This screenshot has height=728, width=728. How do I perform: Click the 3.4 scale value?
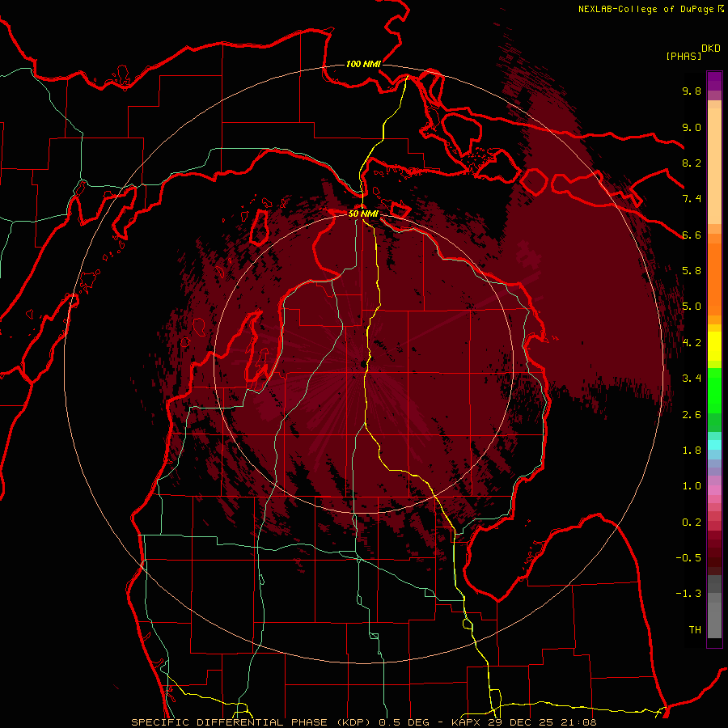click(x=692, y=379)
